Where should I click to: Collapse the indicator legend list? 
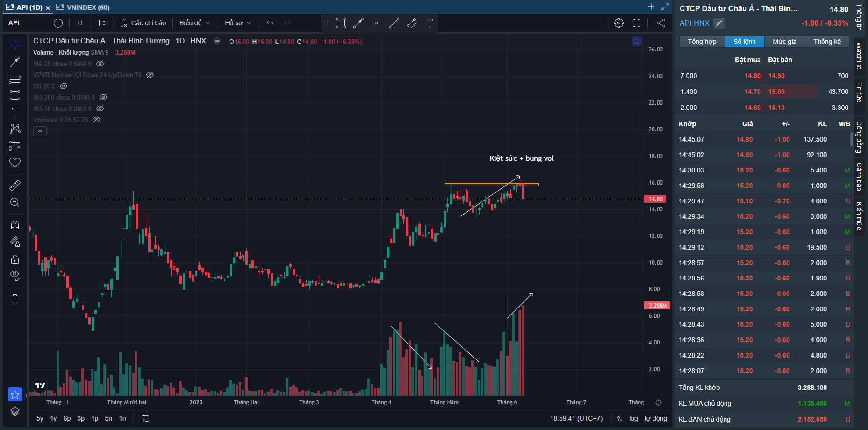(x=40, y=131)
